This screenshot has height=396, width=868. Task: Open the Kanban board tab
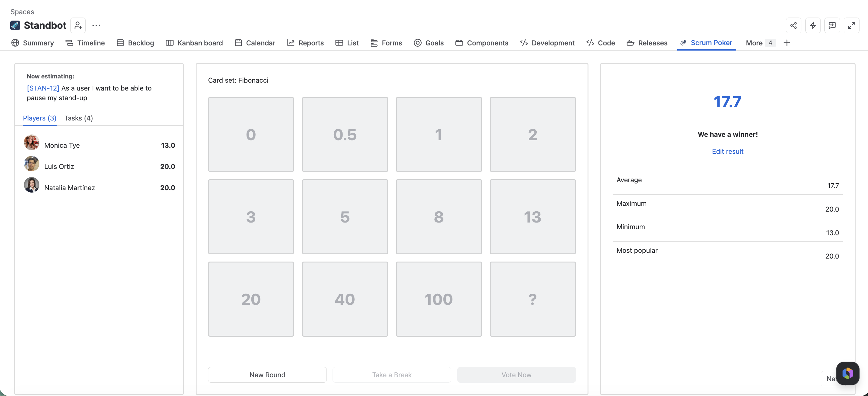pos(194,43)
